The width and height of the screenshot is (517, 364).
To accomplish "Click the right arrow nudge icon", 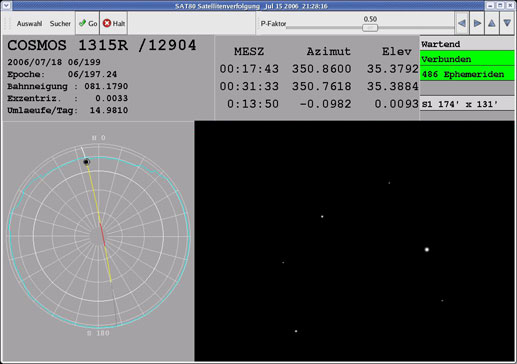I will click(477, 23).
